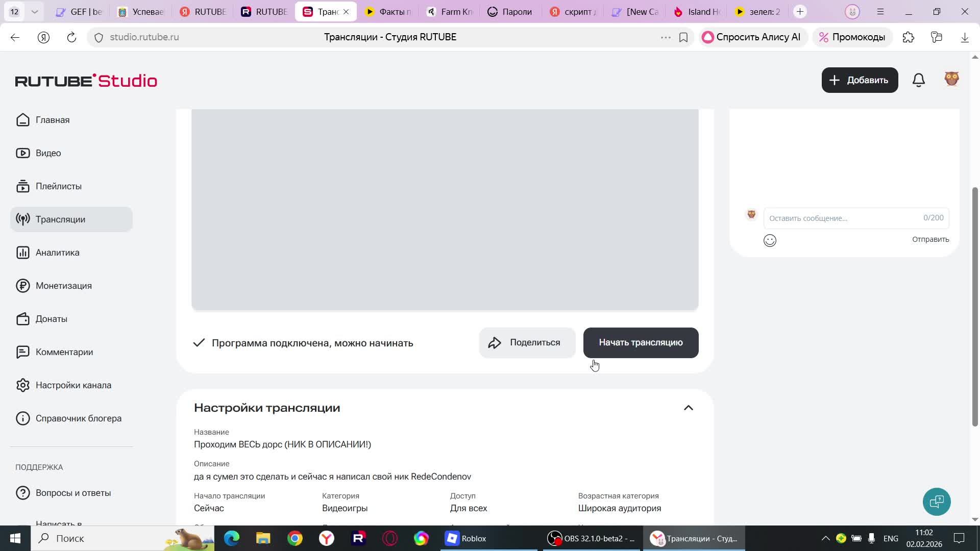Open Настройки канала in the sidebar
The width and height of the screenshot is (980, 551).
tap(73, 385)
